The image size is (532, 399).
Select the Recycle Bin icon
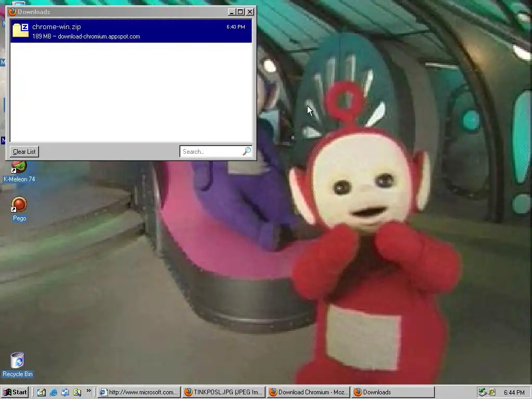click(x=17, y=365)
